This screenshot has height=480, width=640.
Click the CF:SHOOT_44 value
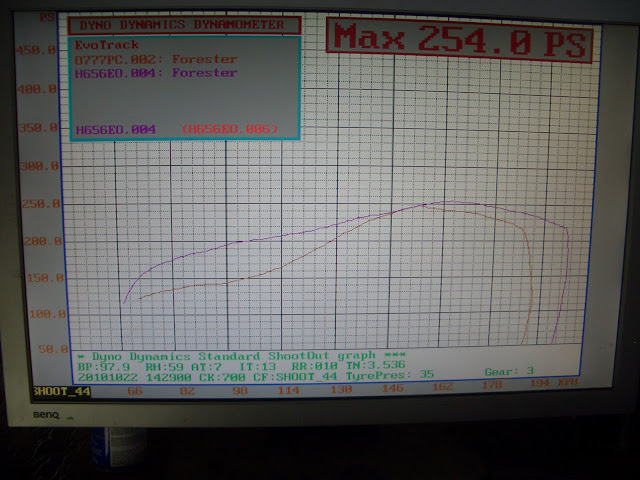coord(295,376)
